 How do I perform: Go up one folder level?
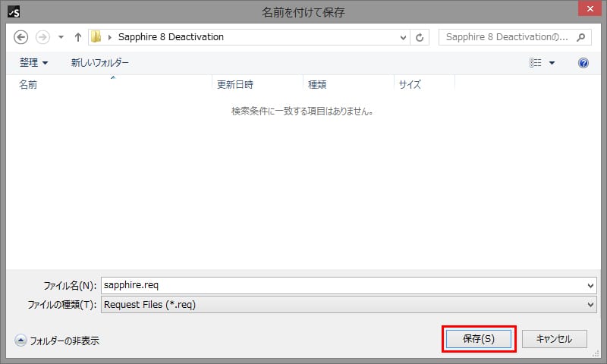pyautogui.click(x=78, y=37)
